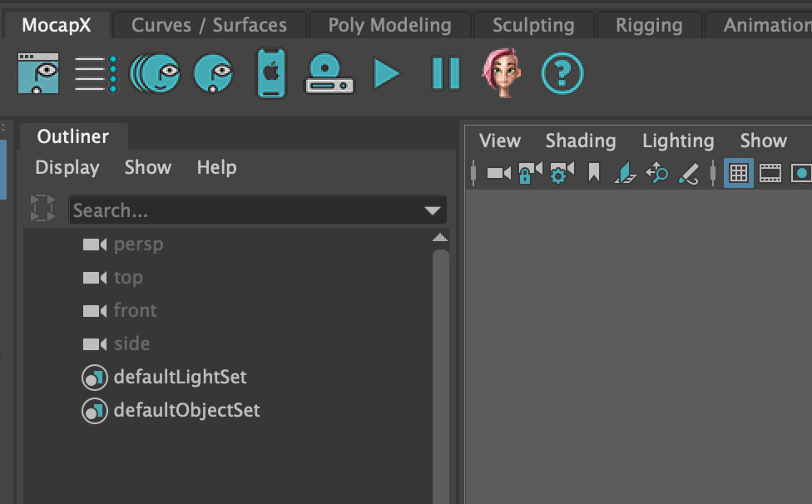Open MocapX help question mark icon
Image resolution: width=812 pixels, height=504 pixels.
click(562, 73)
